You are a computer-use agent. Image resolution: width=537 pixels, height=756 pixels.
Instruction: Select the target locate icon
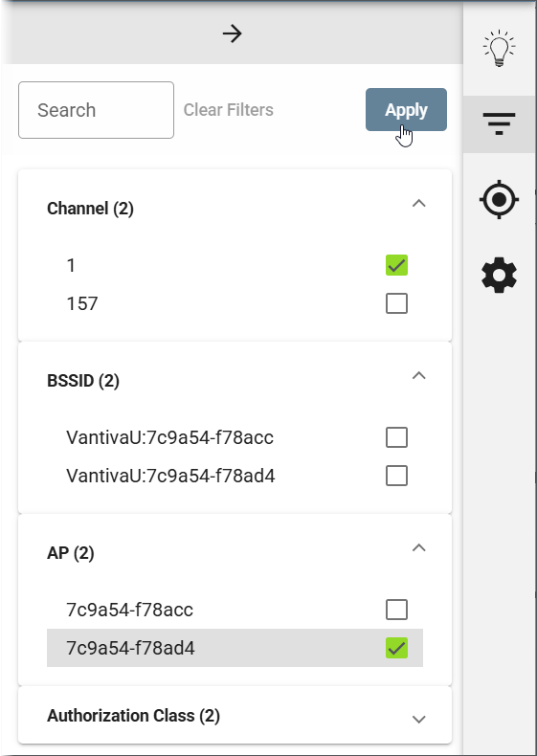[500, 199]
